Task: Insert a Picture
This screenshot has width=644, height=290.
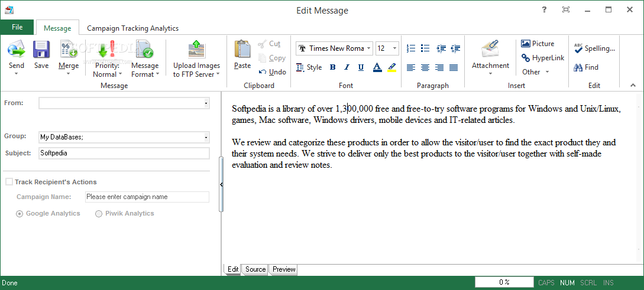Action: click(538, 44)
